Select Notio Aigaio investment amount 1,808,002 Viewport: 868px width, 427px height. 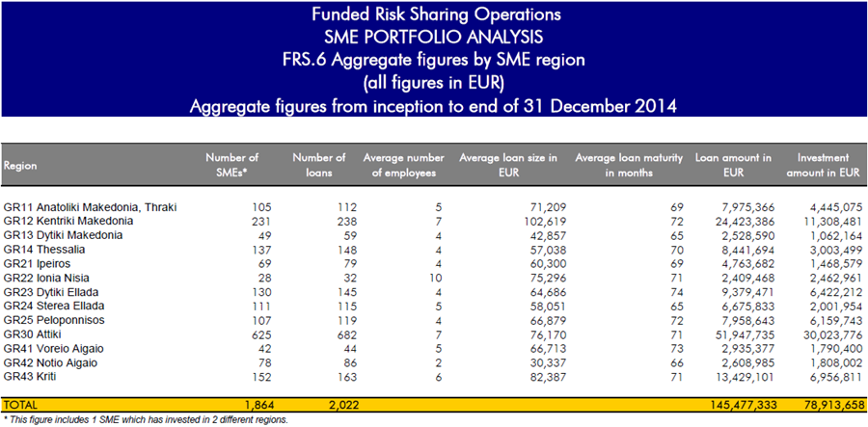click(837, 362)
